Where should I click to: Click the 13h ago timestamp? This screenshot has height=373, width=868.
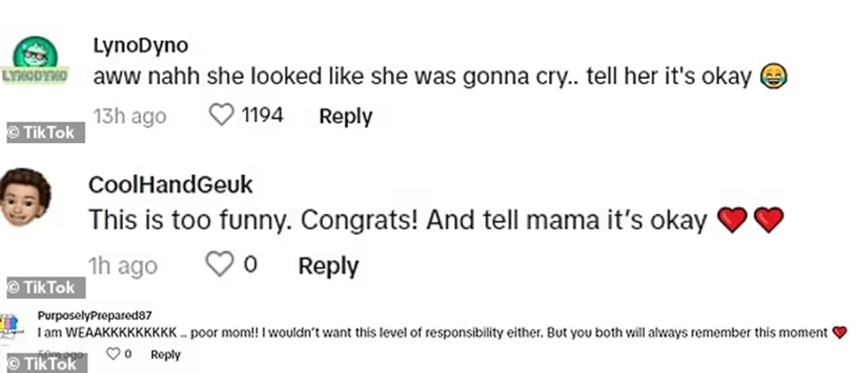click(x=130, y=117)
